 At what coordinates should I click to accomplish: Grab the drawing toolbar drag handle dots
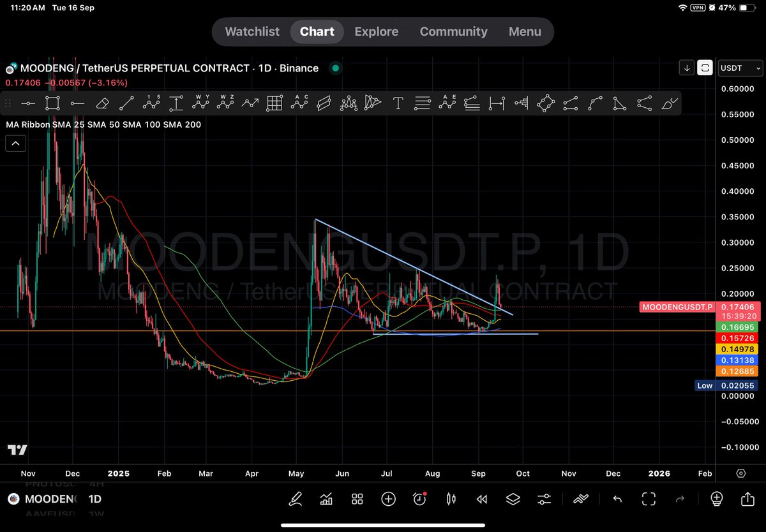click(8, 103)
